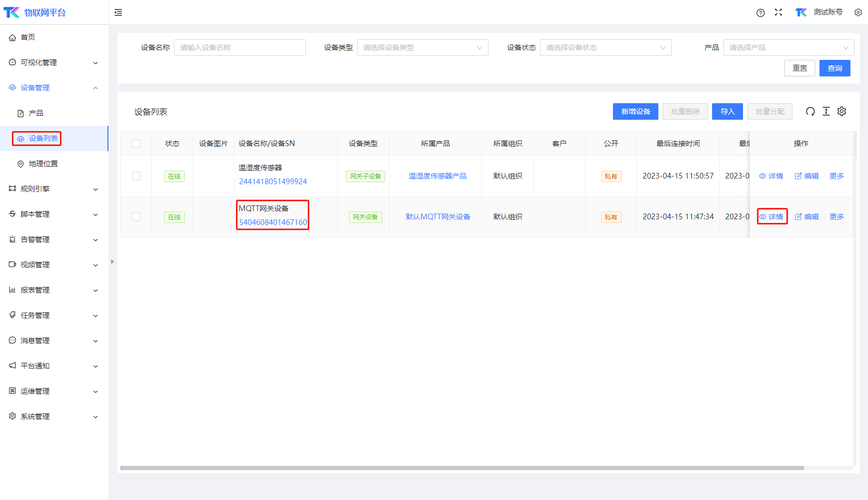Click the 首页 home icon
The width and height of the screenshot is (868, 500).
[12, 38]
